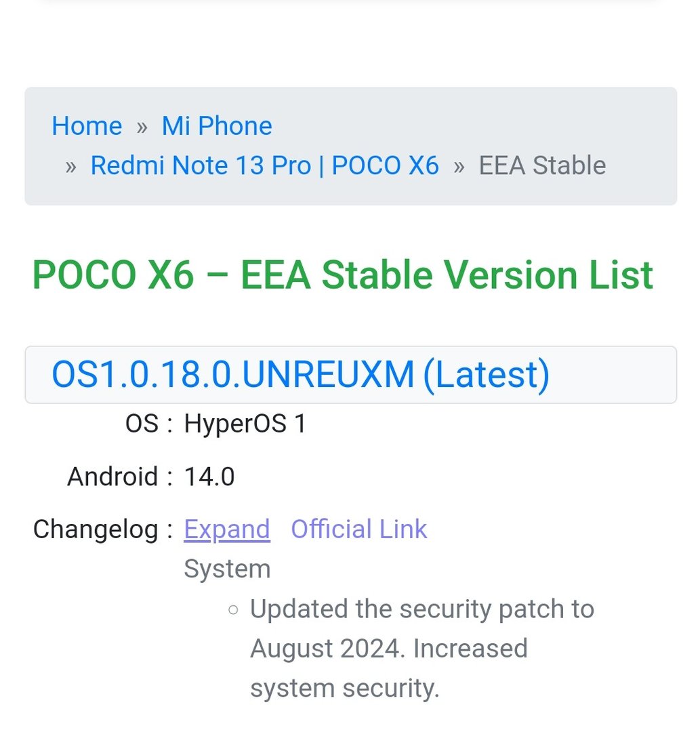The image size is (700, 732).
Task: Click the 'Changelog :' field label
Action: (x=103, y=529)
